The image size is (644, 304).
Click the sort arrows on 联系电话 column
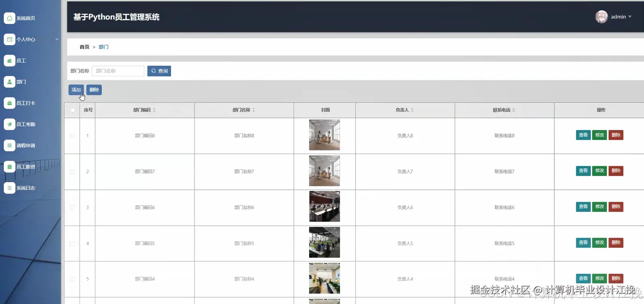(514, 110)
